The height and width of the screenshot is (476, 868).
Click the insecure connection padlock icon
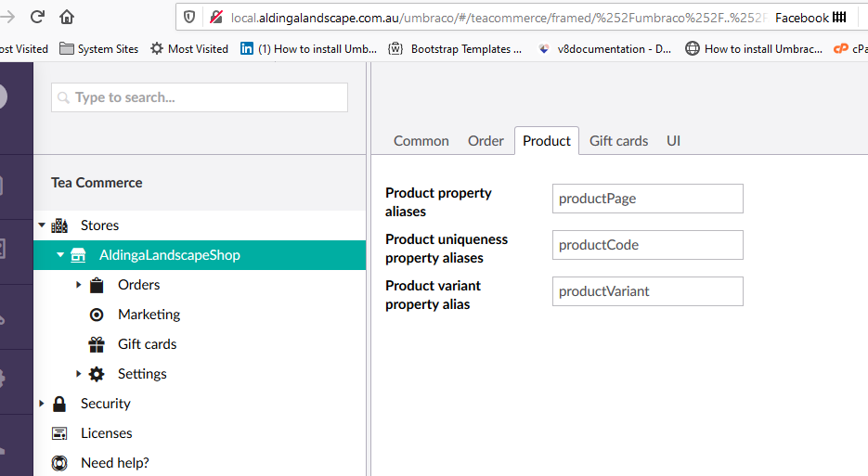216,17
